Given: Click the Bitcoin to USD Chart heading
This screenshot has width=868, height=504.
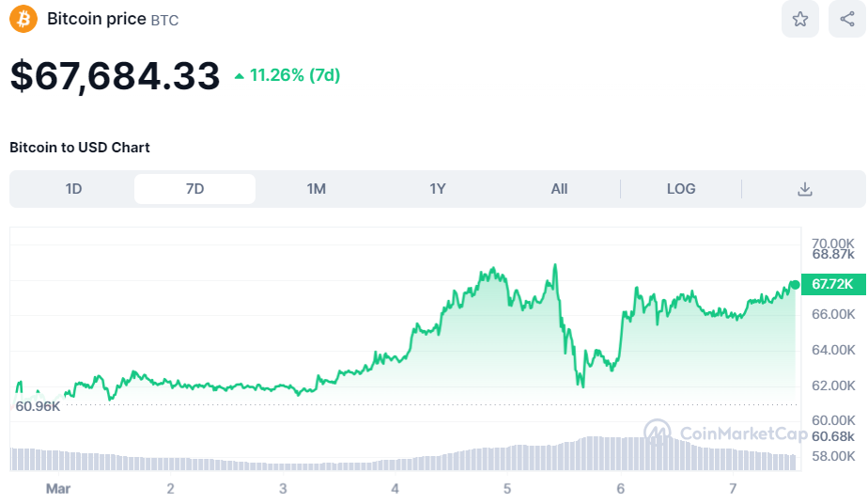Looking at the screenshot, I should tap(80, 148).
